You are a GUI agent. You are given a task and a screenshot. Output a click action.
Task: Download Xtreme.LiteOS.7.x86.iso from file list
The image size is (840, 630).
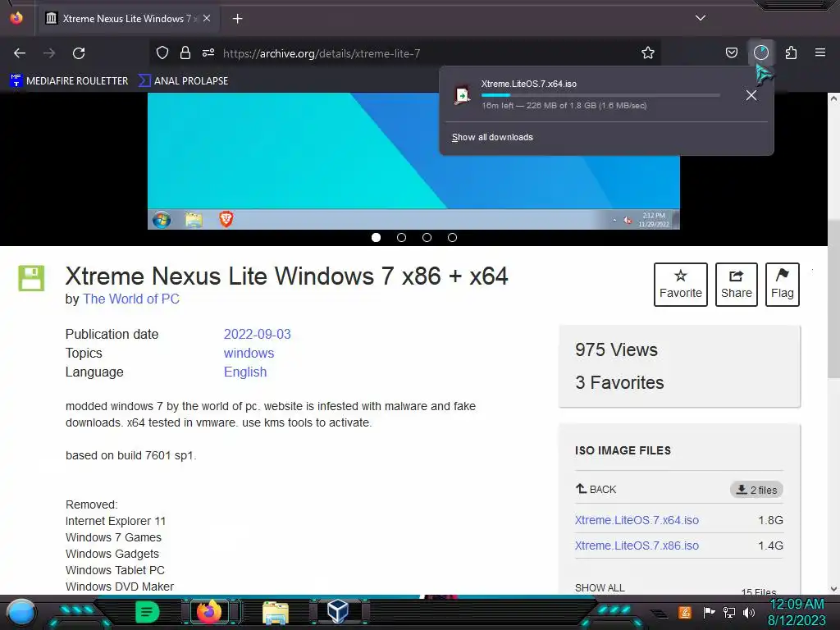click(637, 546)
